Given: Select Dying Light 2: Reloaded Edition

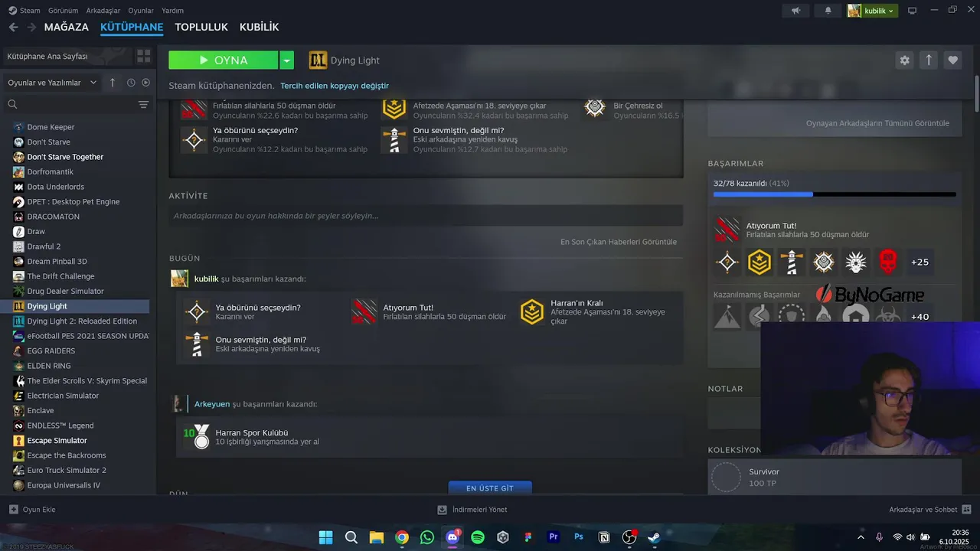Looking at the screenshot, I should tap(82, 321).
